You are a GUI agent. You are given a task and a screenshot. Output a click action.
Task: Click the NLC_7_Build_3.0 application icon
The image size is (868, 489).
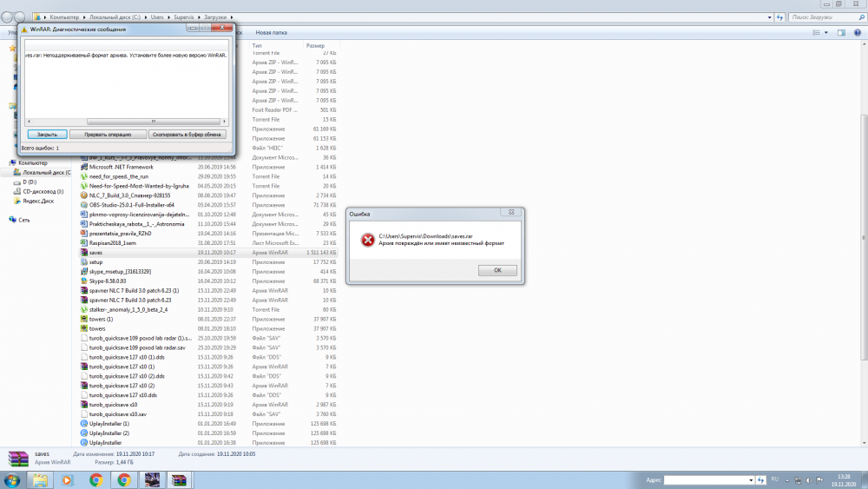[x=84, y=195]
